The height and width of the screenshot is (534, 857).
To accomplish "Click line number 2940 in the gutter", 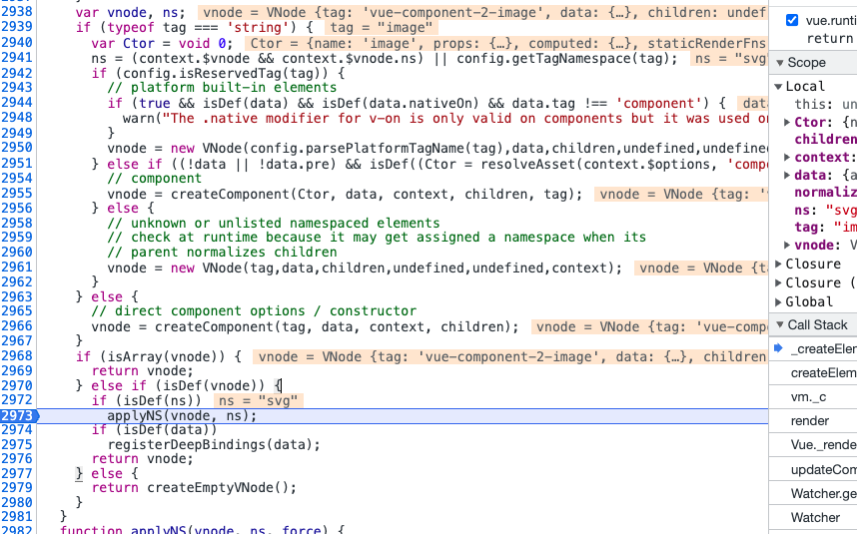I will (16, 43).
